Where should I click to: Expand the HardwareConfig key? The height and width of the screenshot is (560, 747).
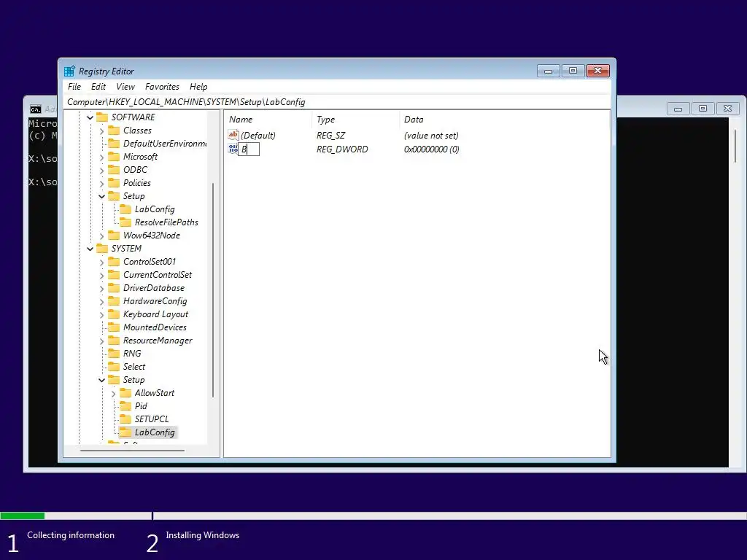[x=101, y=301]
